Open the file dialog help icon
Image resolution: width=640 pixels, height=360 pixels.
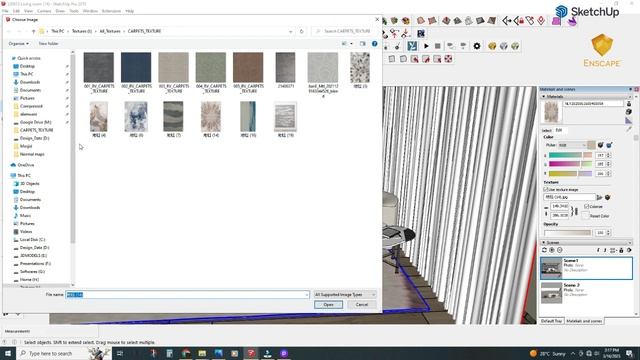(374, 44)
